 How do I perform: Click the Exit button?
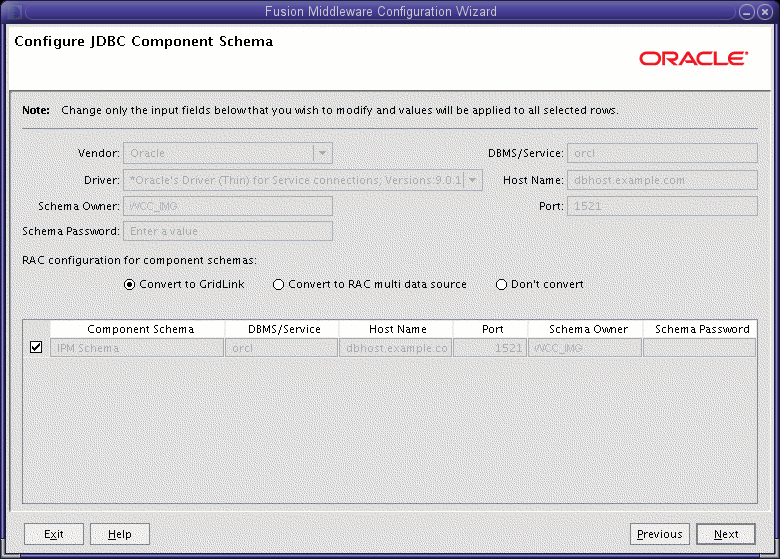click(54, 534)
